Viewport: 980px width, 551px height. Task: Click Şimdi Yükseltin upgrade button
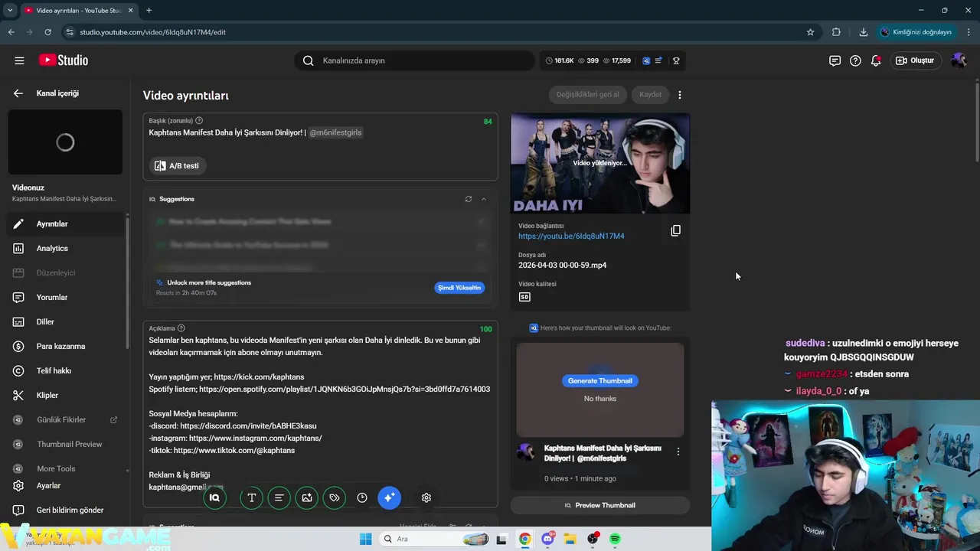tap(459, 288)
